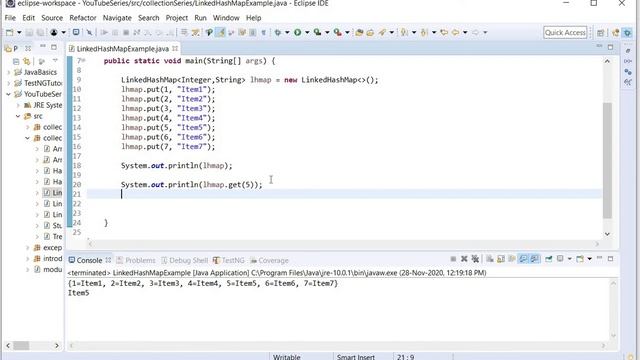Open the Source menu
The height and width of the screenshot is (360, 640).
click(52, 18)
